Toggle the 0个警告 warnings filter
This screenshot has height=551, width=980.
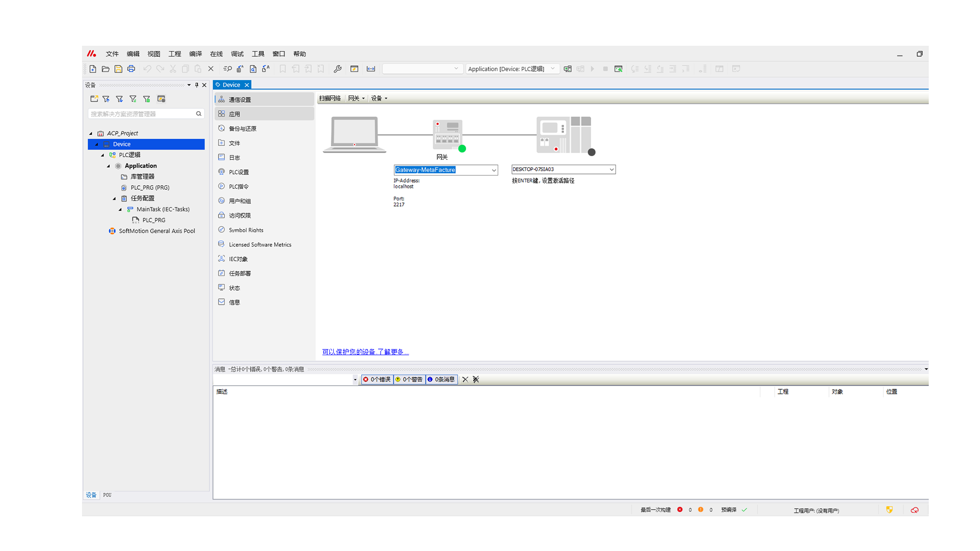pyautogui.click(x=409, y=380)
